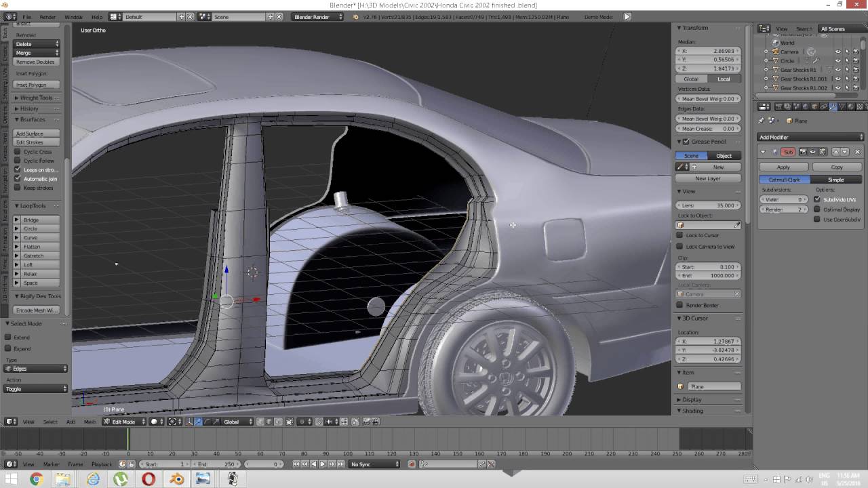Click the Apply modifier button

click(783, 167)
